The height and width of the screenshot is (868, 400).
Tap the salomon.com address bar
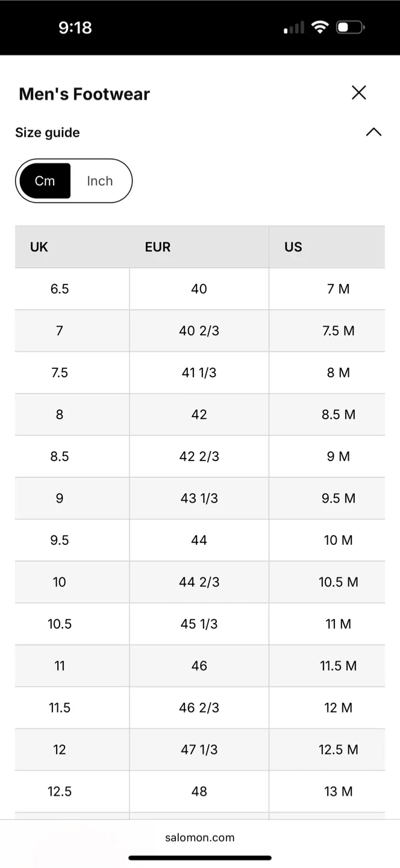point(200,837)
